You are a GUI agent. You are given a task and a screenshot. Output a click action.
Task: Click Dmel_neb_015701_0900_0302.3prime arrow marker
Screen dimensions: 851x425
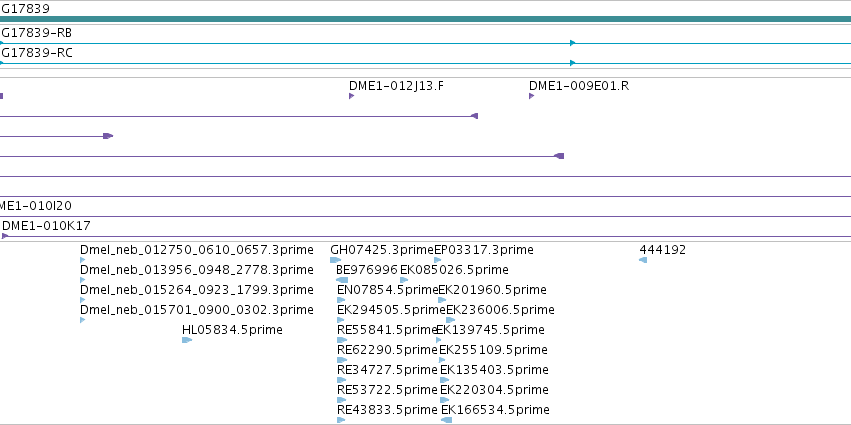tap(82, 320)
